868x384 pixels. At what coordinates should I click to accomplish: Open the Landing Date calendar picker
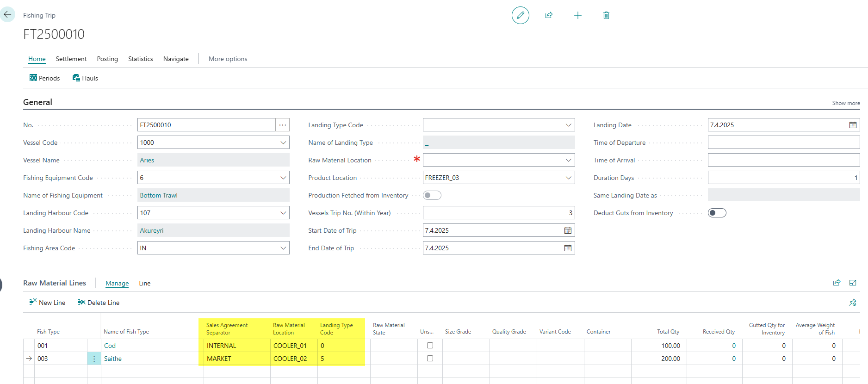853,125
